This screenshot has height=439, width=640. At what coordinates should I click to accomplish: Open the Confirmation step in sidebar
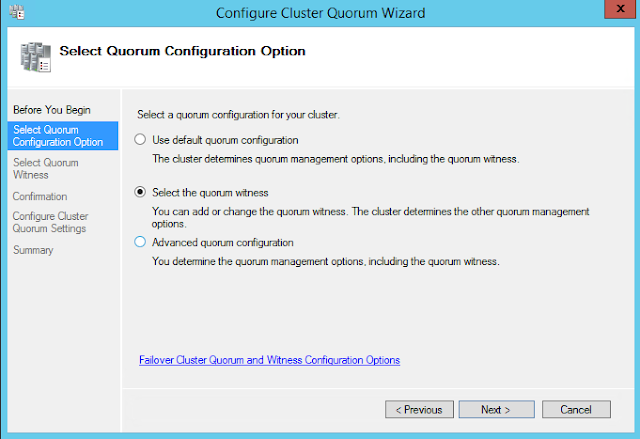40,196
